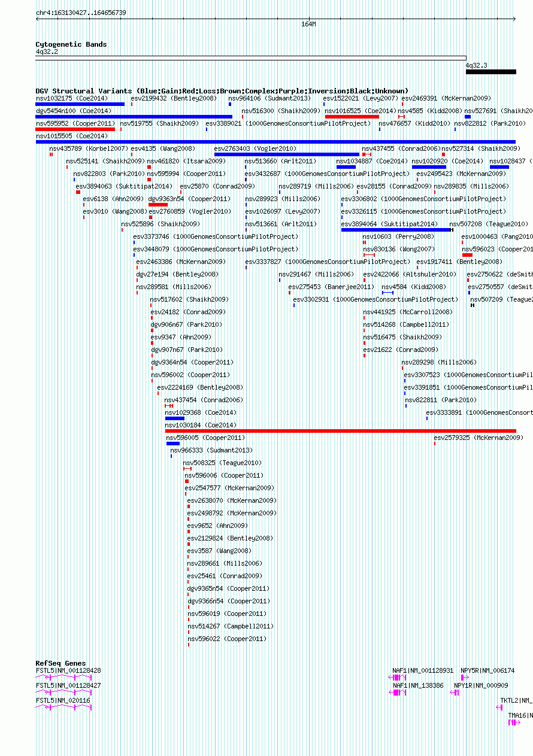This screenshot has height=756, width=533.
Task: Open the RefSeq Genes track title
Action: (60, 663)
